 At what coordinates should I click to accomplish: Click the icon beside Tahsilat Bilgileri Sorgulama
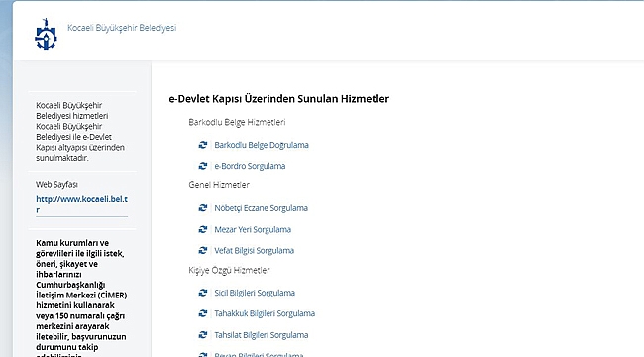203,335
